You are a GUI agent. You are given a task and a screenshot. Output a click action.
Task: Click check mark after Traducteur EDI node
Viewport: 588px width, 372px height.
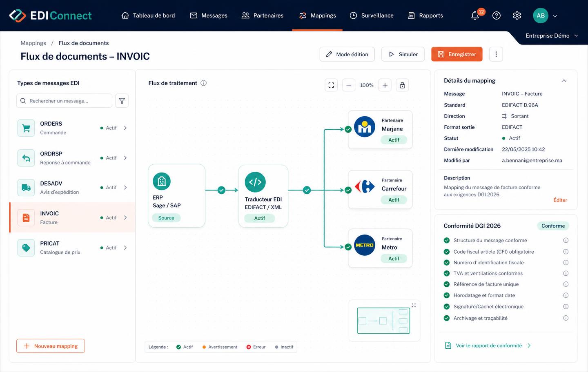pyautogui.click(x=307, y=190)
